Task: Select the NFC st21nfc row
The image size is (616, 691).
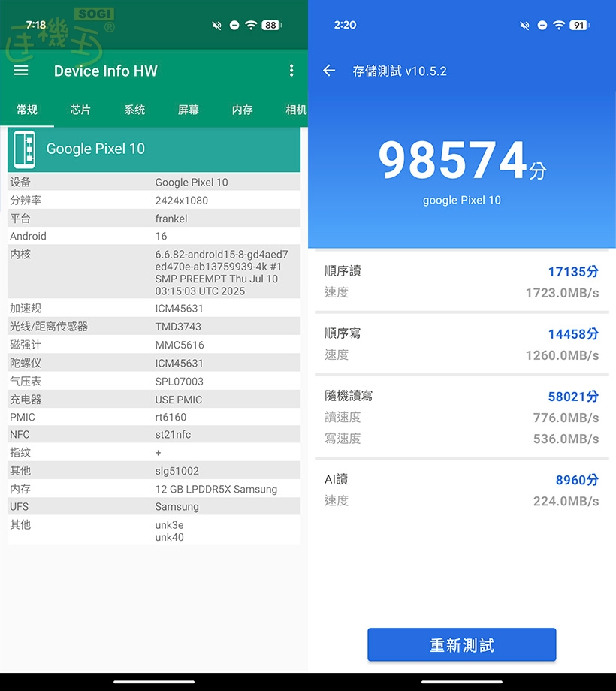Action: (x=154, y=434)
